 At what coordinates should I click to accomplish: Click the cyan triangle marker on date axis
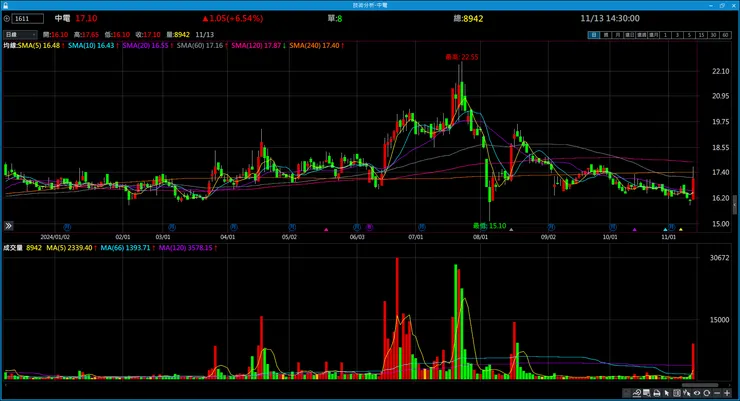tap(665, 230)
